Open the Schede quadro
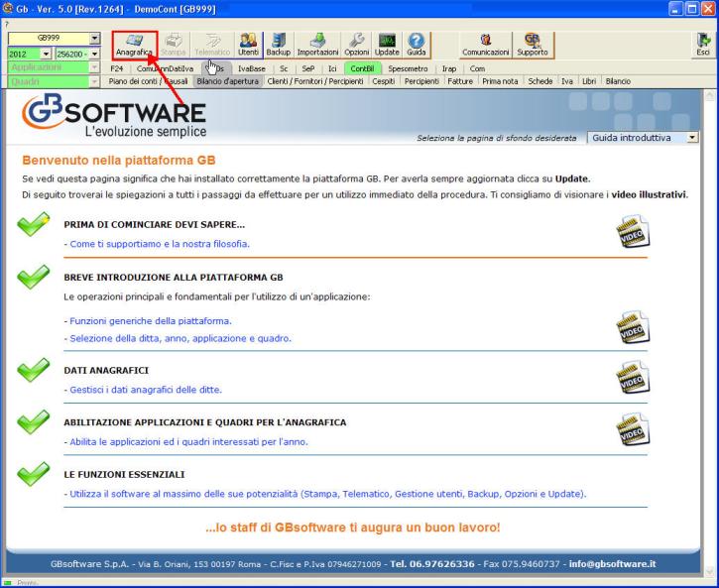719x588 pixels. 540,81
